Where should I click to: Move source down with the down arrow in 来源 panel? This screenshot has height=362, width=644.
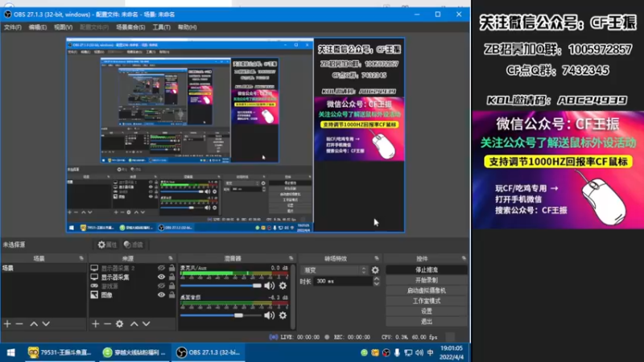coord(147,324)
